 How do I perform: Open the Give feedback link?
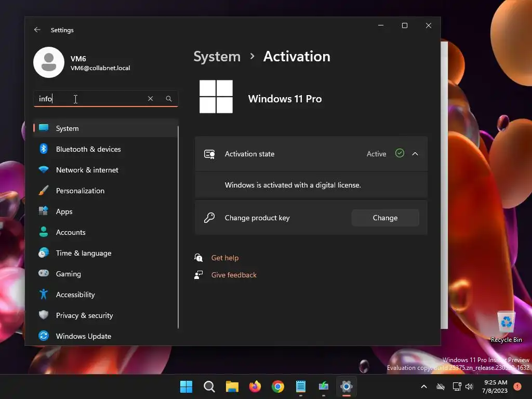(x=234, y=275)
